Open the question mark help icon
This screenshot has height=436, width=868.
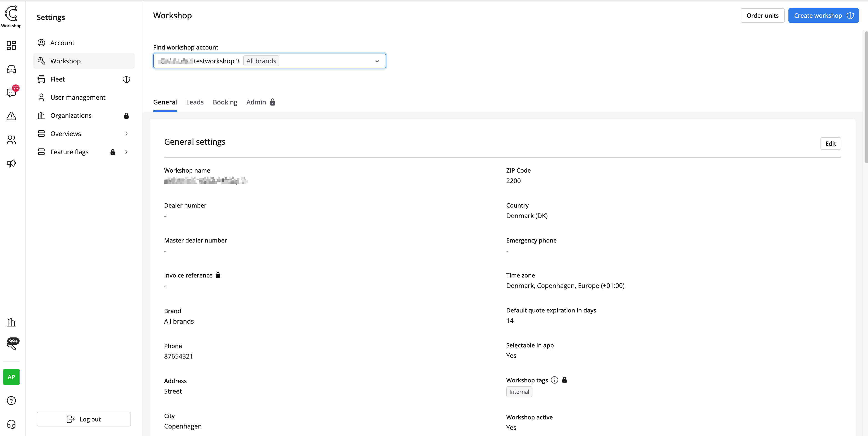(11, 401)
